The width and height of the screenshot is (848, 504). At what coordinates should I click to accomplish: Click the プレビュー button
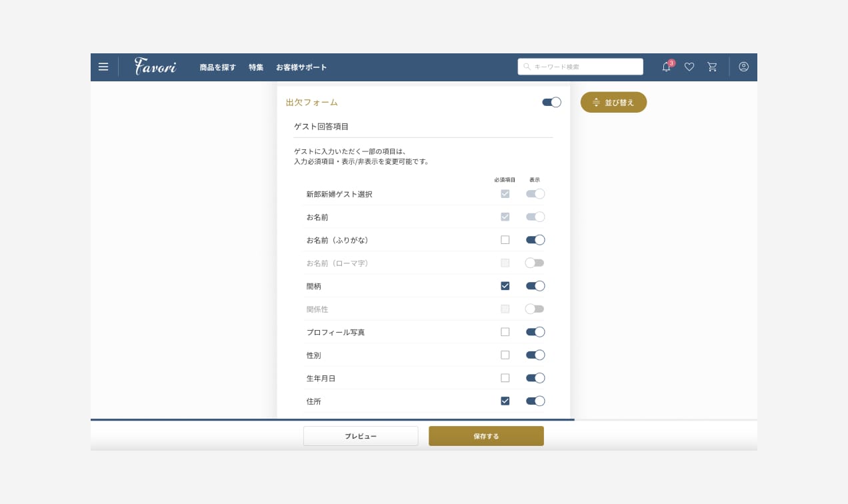(x=361, y=436)
